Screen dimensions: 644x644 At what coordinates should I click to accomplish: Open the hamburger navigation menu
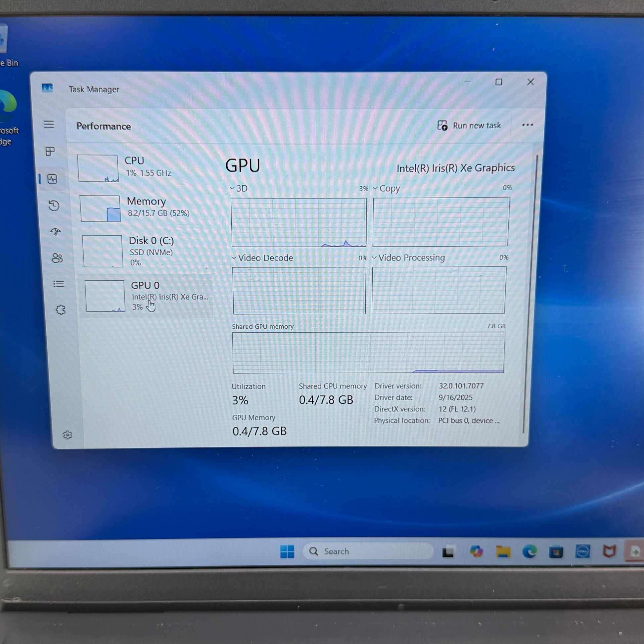click(x=49, y=125)
